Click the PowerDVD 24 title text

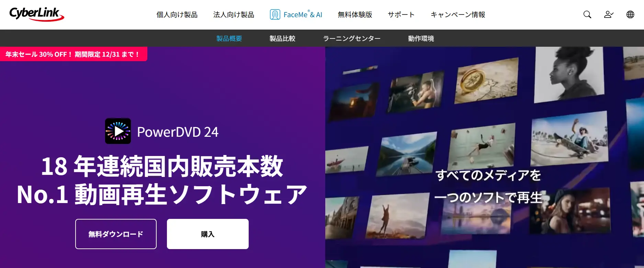coord(178,132)
